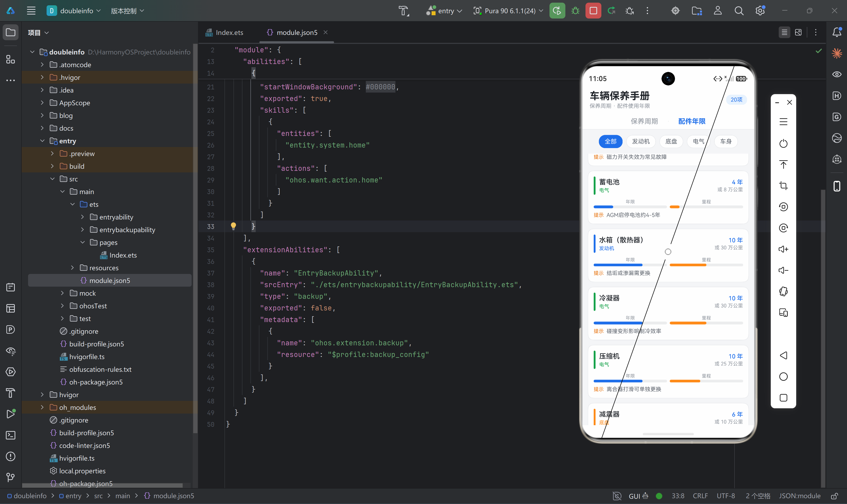847x504 pixels.
Task: Switch editor to preview image view mode
Action: [x=798, y=32]
